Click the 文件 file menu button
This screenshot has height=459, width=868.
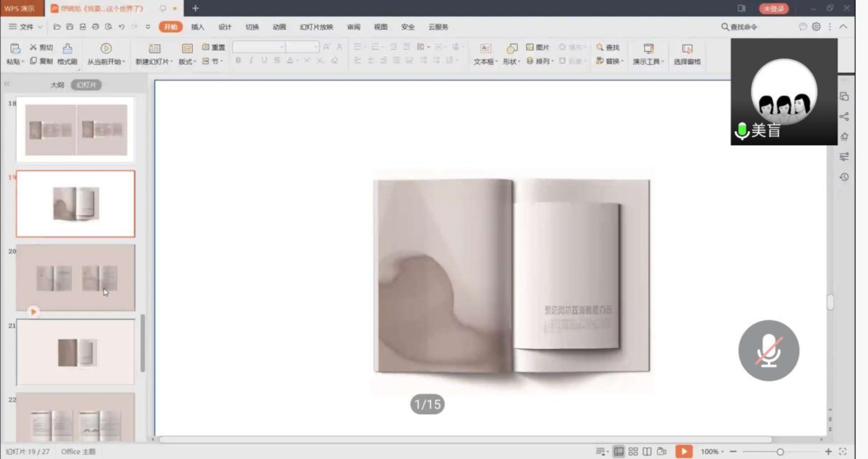(x=25, y=27)
